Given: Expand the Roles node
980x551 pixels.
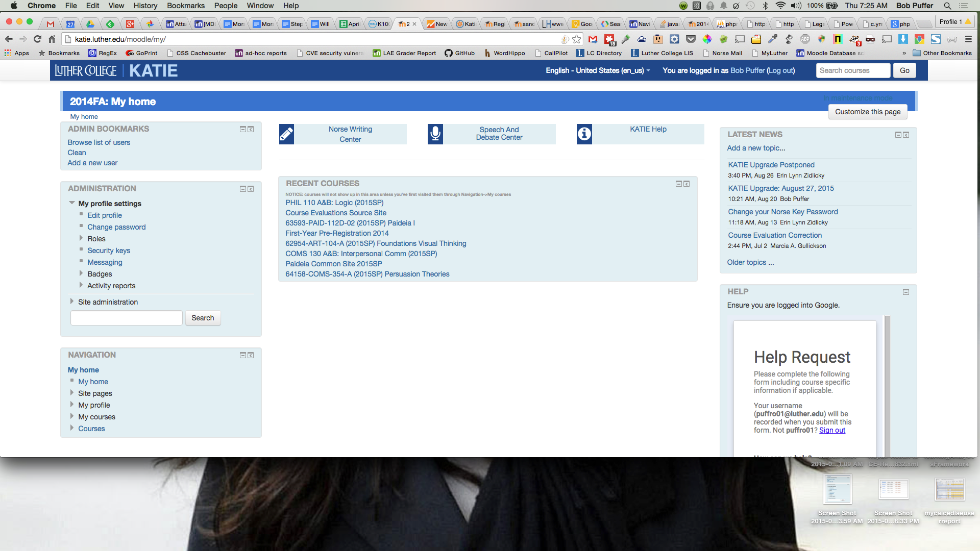Looking at the screenshot, I should click(x=81, y=238).
